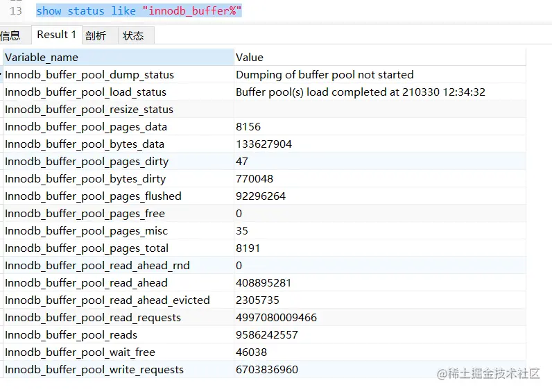This screenshot has width=552, height=392.
Task: Sort by Value column header
Action: 380,58
